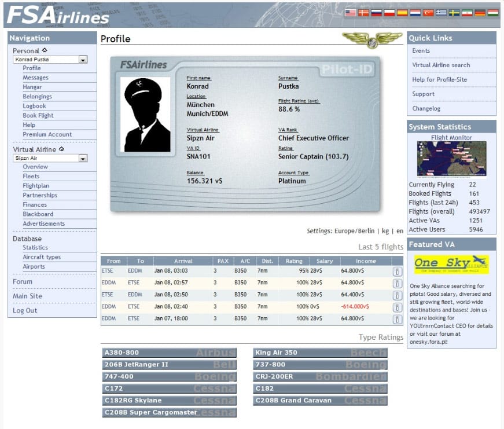Select the Turkish flag language icon

pos(428,13)
